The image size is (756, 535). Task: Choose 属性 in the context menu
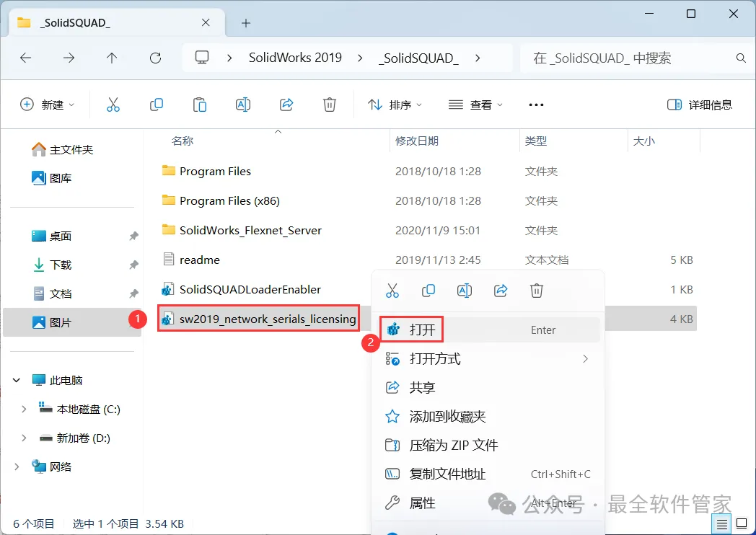pos(488,503)
